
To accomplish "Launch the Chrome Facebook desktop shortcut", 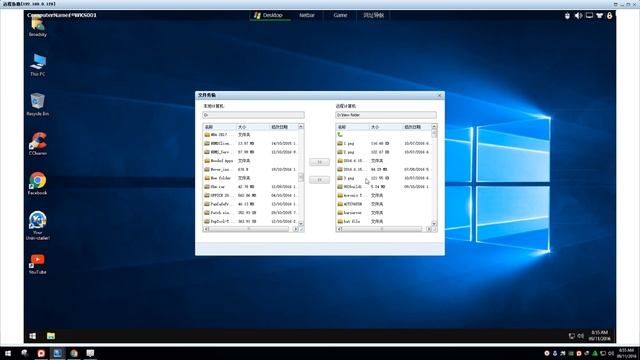I will [38, 183].
